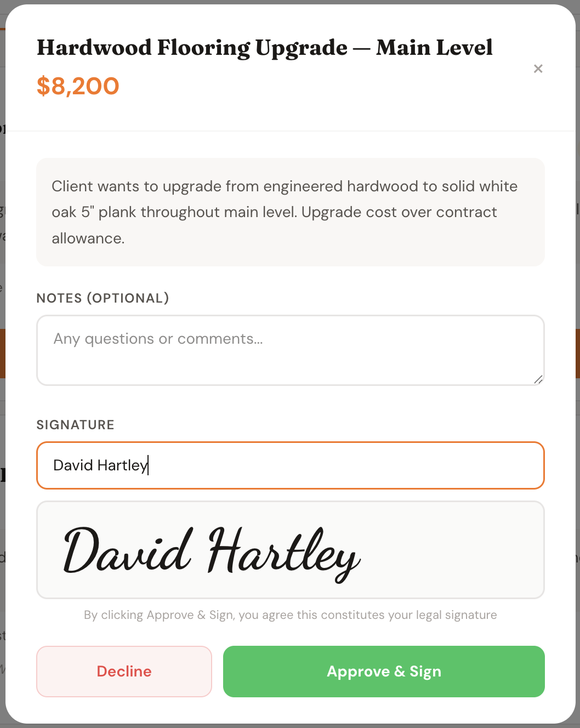Screen dimensions: 580x728
Task: Decline the flooring upgrade change order
Action: click(x=124, y=671)
